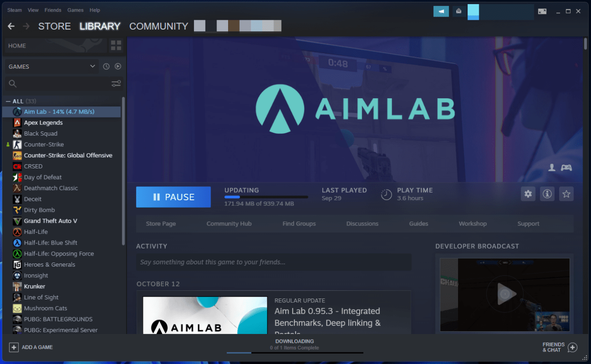Go to the LIBRARY tab

click(100, 26)
